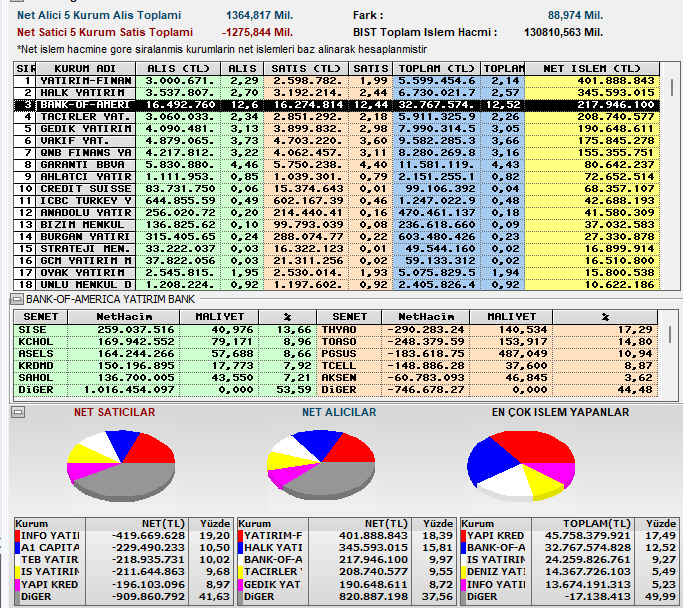The image size is (683, 608).
Task: Click the PGSUS sold stock entry
Action: (487, 354)
